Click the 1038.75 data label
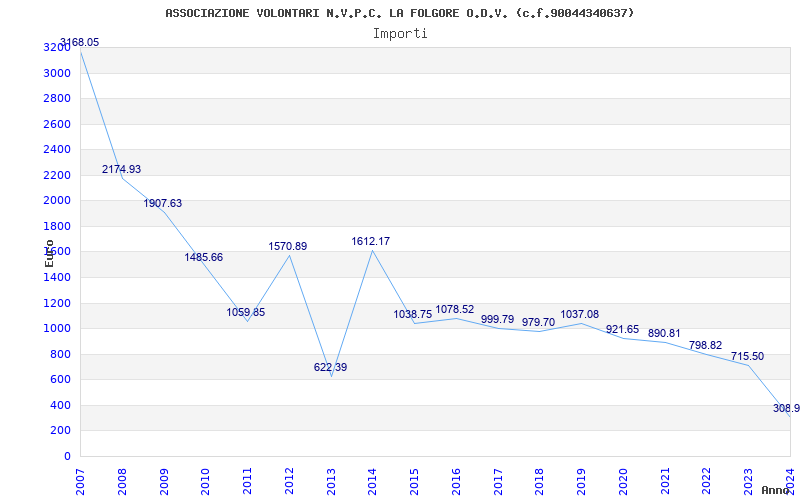The image size is (800, 500). click(413, 315)
